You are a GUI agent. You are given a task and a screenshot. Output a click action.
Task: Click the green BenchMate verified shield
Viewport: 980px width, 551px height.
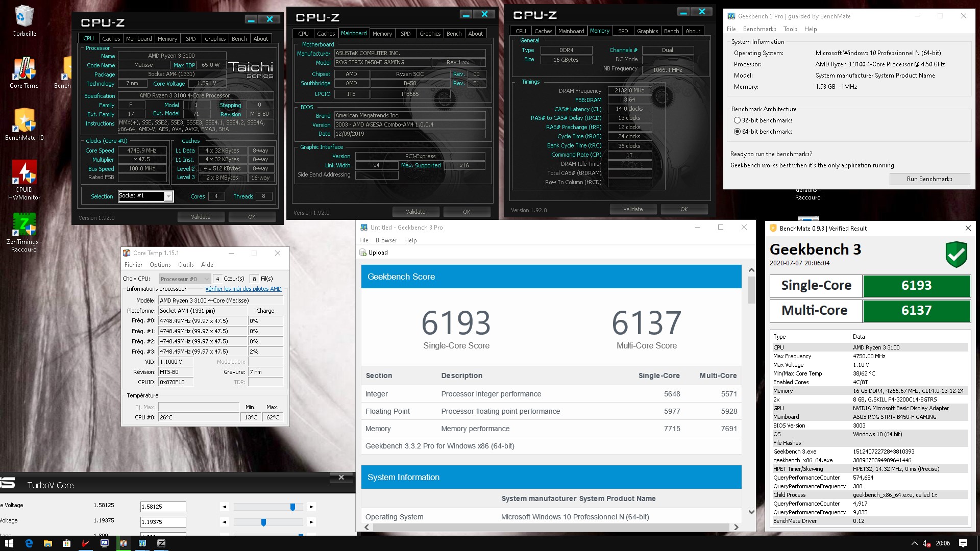956,254
